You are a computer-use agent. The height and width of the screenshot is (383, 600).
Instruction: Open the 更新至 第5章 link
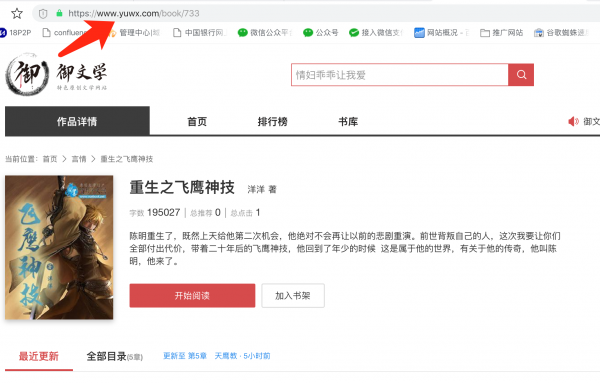pyautogui.click(x=185, y=356)
